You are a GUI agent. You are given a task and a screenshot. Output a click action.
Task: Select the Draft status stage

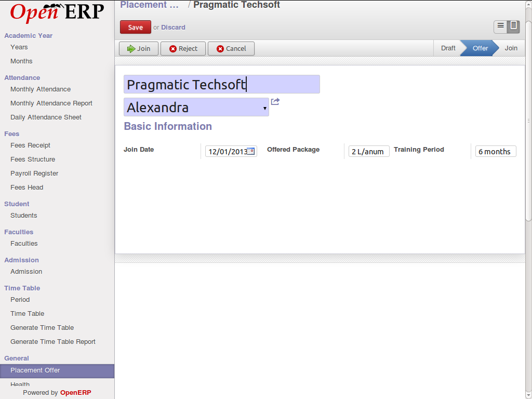pos(448,48)
